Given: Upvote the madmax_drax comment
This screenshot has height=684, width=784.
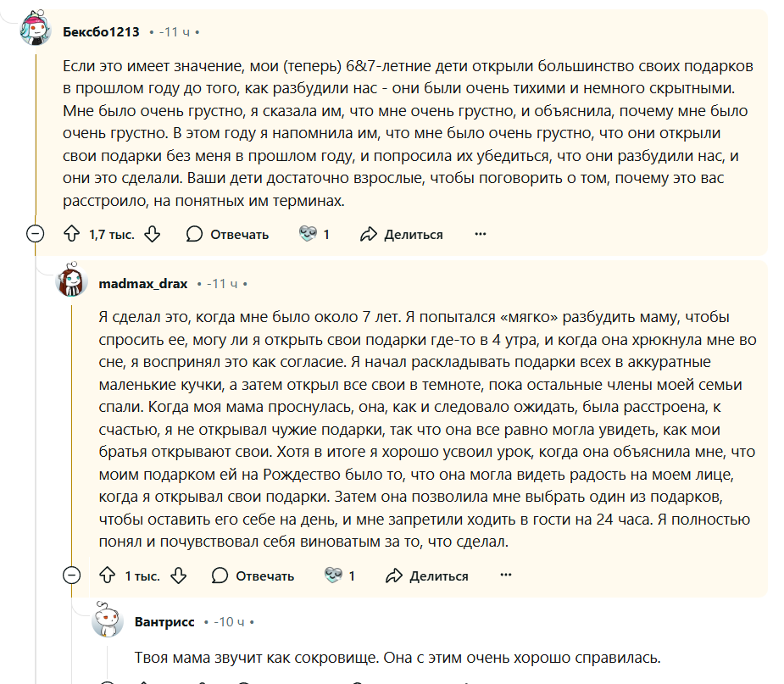Looking at the screenshot, I should pos(108,576).
